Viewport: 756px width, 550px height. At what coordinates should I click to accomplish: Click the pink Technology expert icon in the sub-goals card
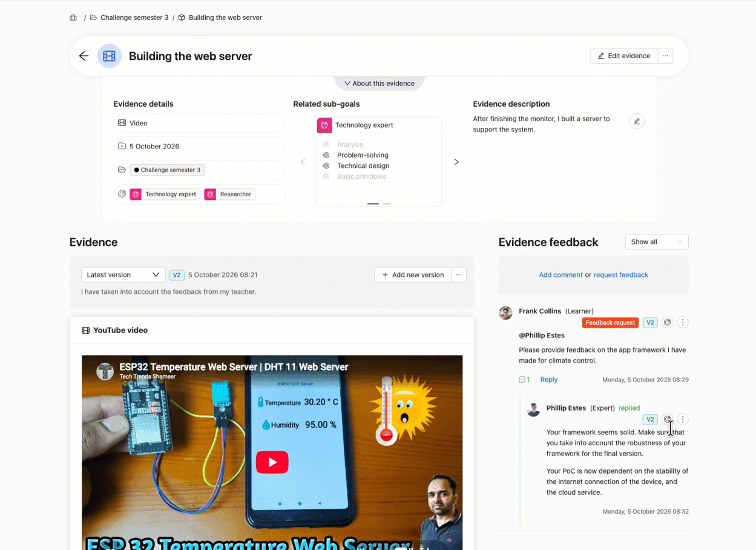324,125
